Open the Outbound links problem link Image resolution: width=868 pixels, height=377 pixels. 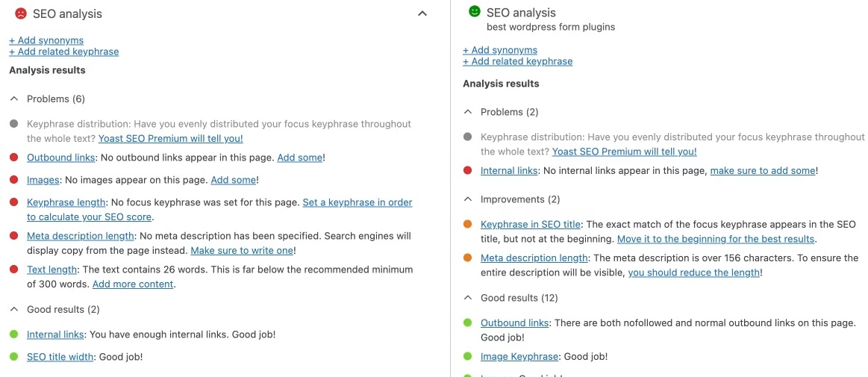pyautogui.click(x=61, y=158)
